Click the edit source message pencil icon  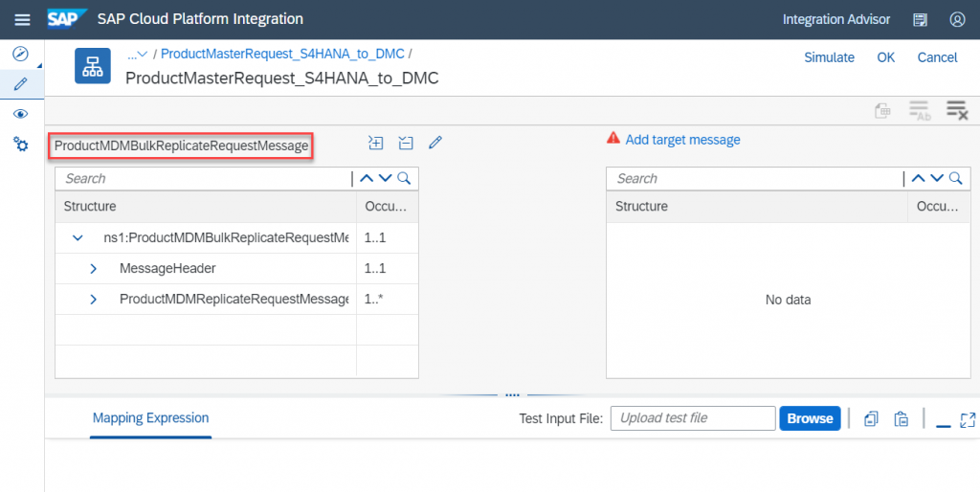coord(435,144)
